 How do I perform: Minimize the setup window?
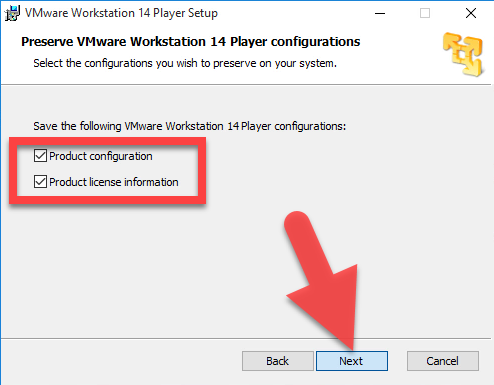tap(380, 13)
